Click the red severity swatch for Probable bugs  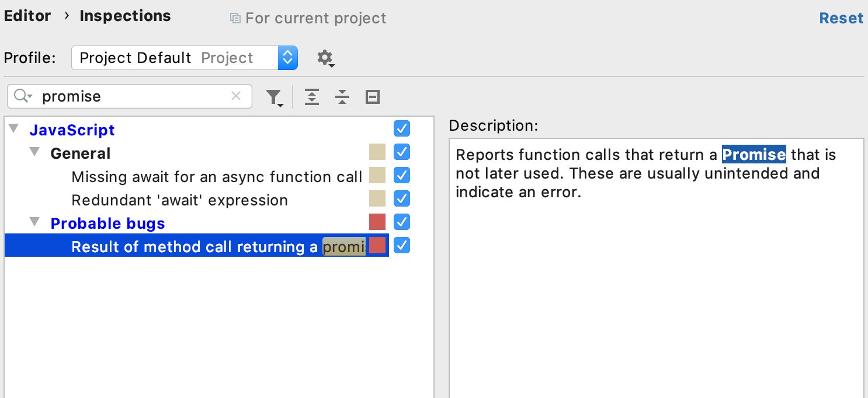(x=377, y=222)
